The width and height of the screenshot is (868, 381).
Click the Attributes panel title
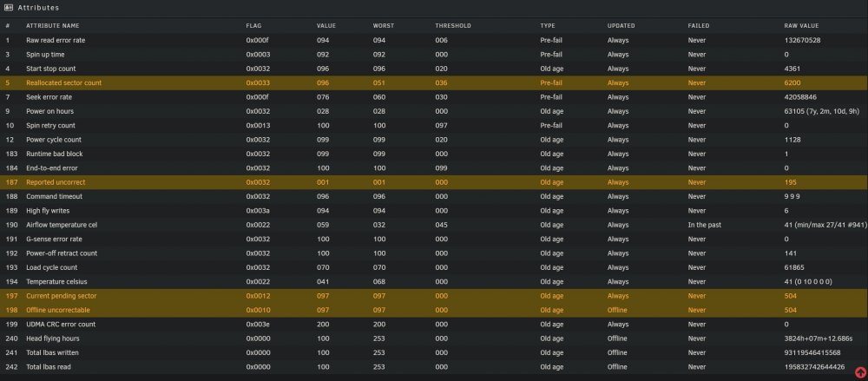[x=38, y=8]
